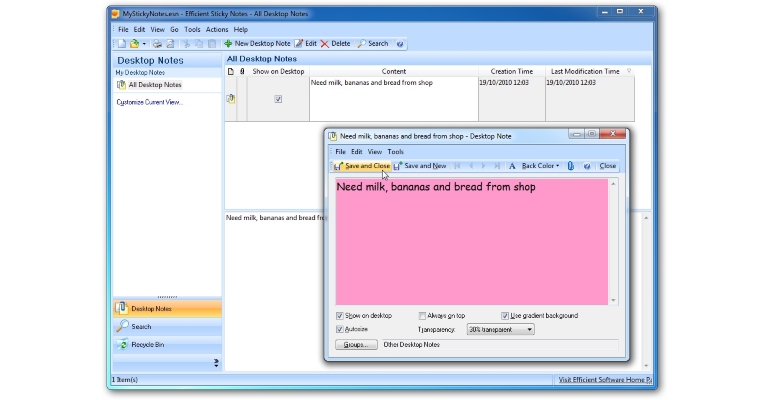The width and height of the screenshot is (770, 400).
Task: Expand the open file dropdown arrow in toolbar
Action: [144, 44]
